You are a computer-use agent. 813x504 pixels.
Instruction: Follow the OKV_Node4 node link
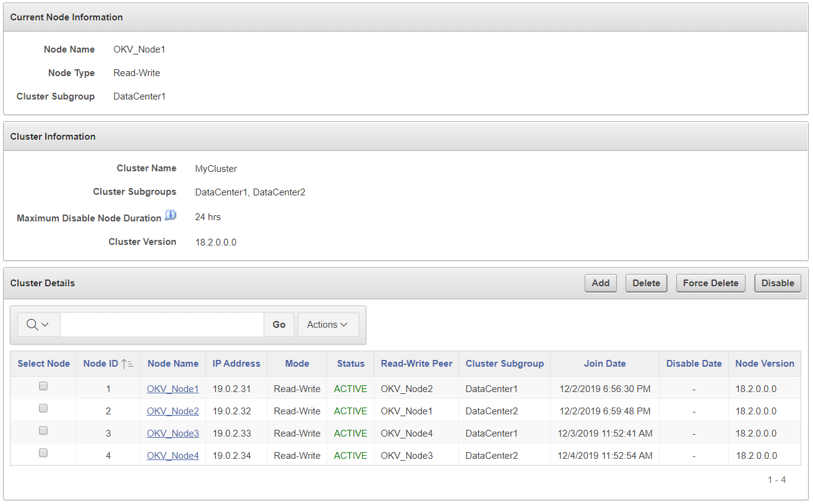(173, 455)
